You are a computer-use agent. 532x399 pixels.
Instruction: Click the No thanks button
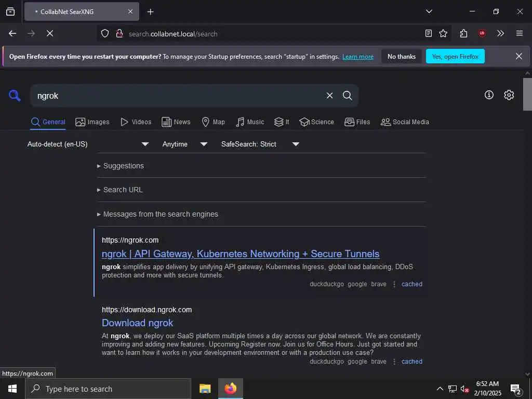402,56
